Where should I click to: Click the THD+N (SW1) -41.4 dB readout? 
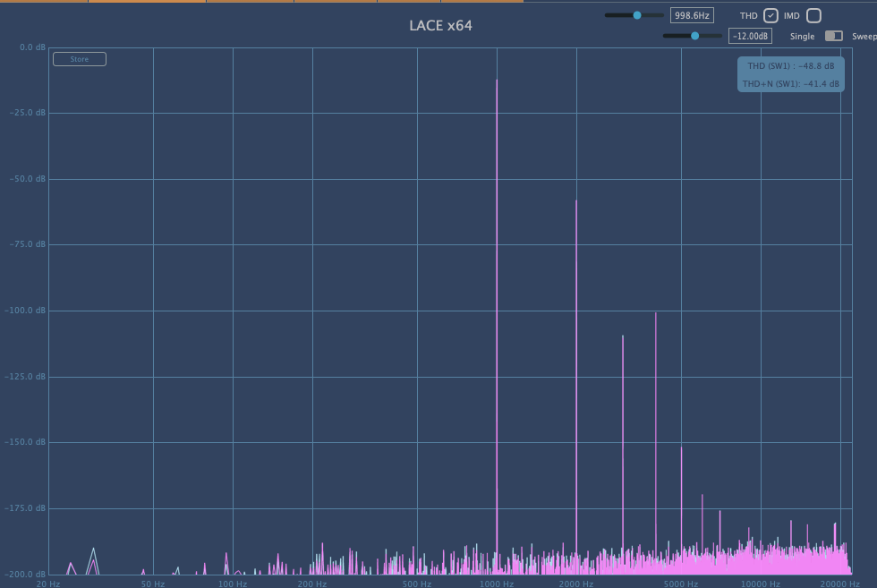coord(791,84)
